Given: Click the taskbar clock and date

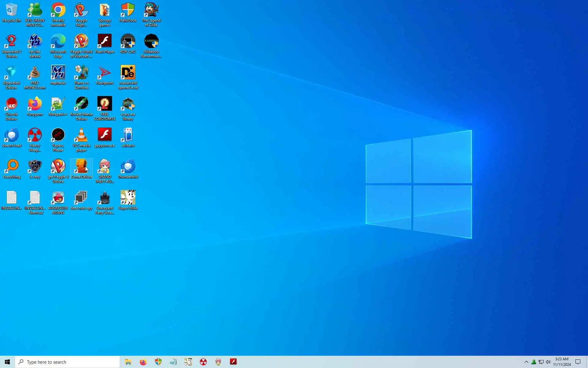Looking at the screenshot, I should tap(562, 362).
